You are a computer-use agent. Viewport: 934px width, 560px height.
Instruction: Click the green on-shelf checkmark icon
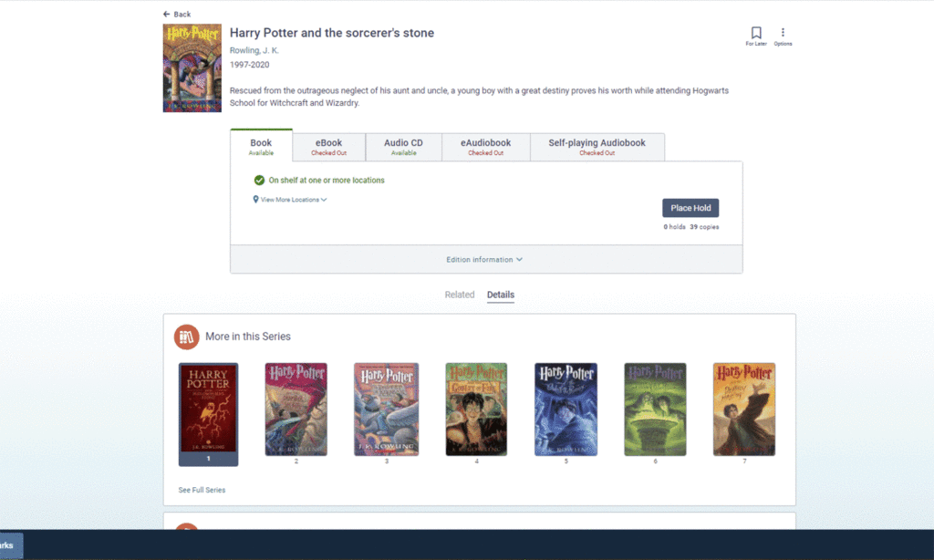(259, 180)
